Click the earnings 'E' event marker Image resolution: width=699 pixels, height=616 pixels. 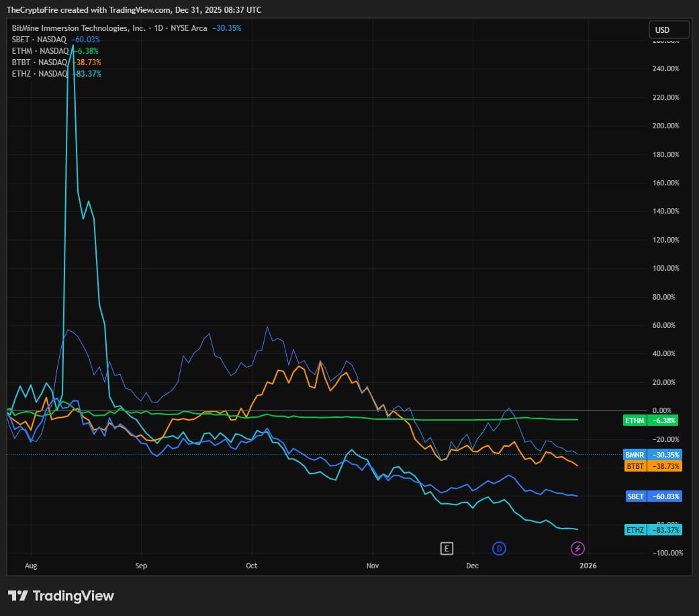[x=446, y=549]
